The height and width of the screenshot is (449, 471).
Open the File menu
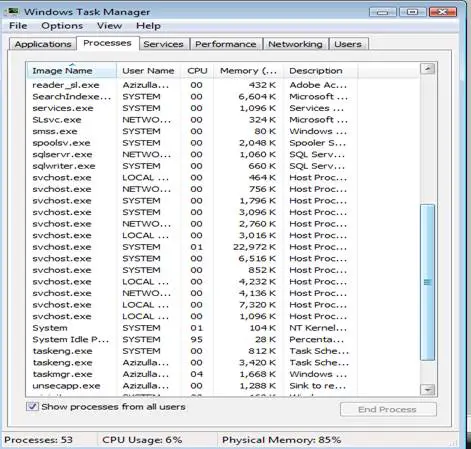(x=18, y=26)
